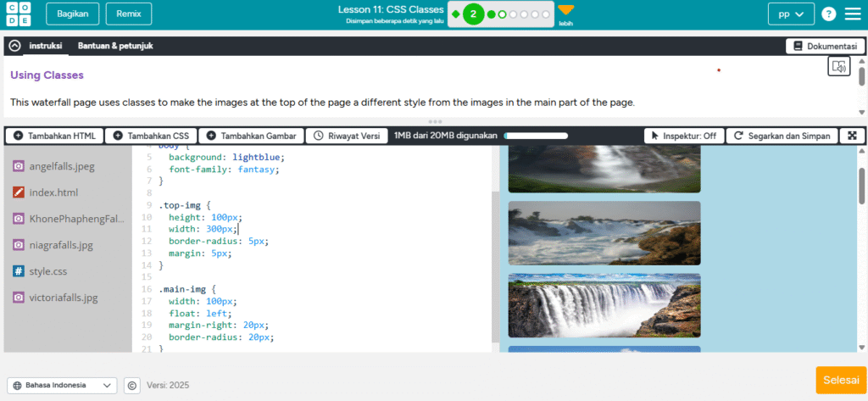The width and height of the screenshot is (868, 401).
Task: Click the text-to-speech speaker icon
Action: [x=838, y=67]
